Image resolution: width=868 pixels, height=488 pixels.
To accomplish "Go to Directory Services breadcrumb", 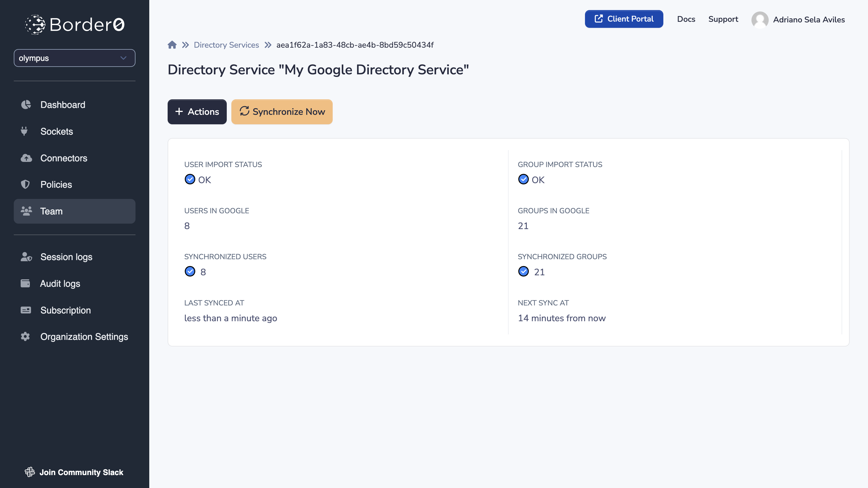I will click(226, 45).
